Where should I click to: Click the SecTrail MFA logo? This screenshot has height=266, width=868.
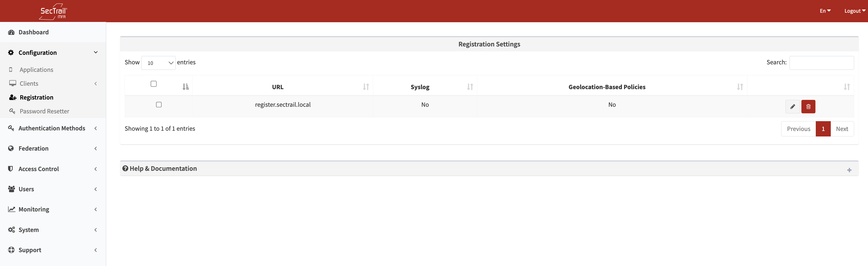(53, 11)
